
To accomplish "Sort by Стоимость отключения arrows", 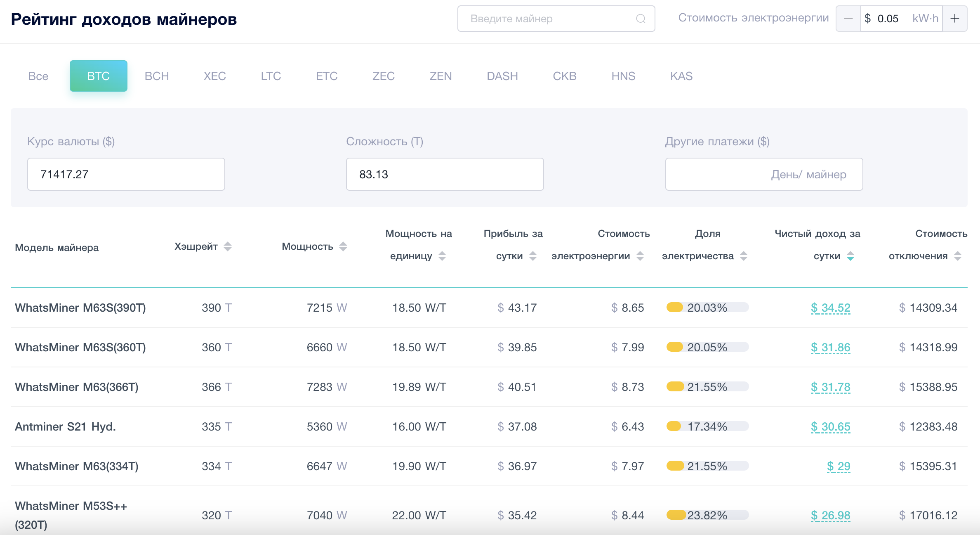I will (958, 256).
